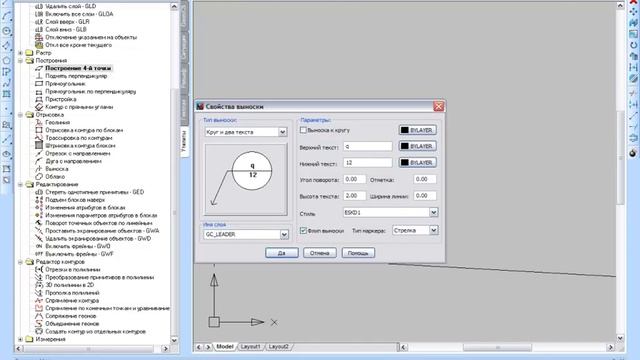
Task: Confirm dialog with the 'Да' button
Action: pyautogui.click(x=282, y=253)
